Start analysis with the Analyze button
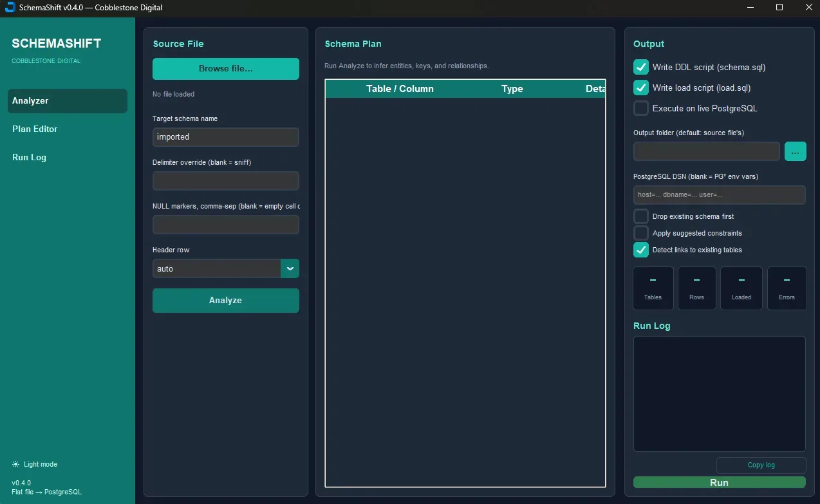 [x=226, y=301]
